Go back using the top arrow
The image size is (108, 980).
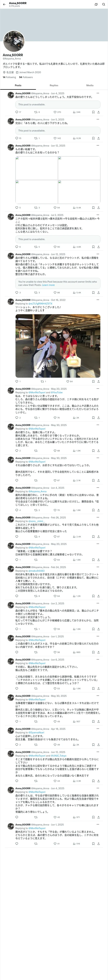coord(4,4)
